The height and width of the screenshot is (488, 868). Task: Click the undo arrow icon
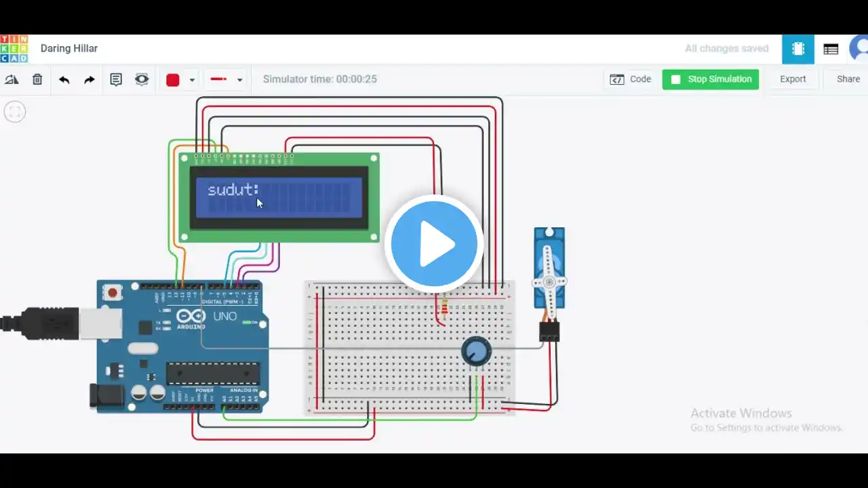coord(64,79)
